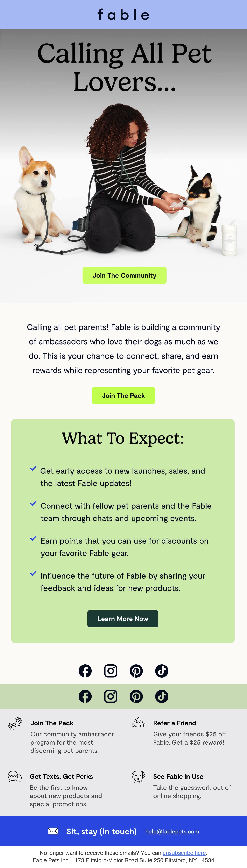Open Instagram icon in upper social row

(x=111, y=671)
